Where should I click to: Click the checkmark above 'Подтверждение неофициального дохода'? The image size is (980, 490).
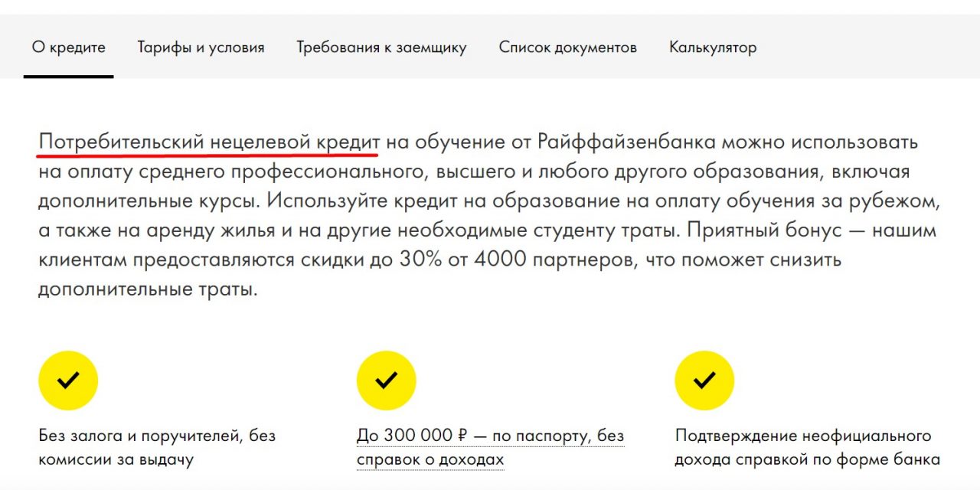[x=704, y=380]
